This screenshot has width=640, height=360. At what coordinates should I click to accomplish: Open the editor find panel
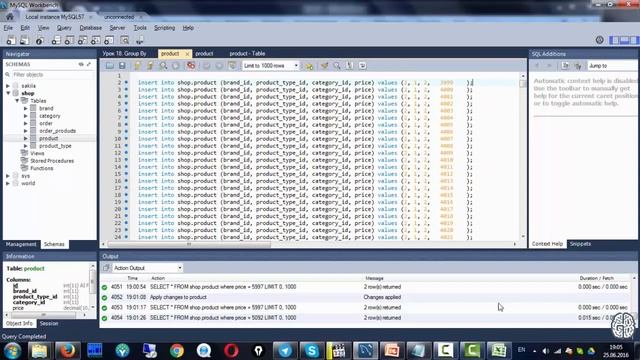click(x=337, y=66)
